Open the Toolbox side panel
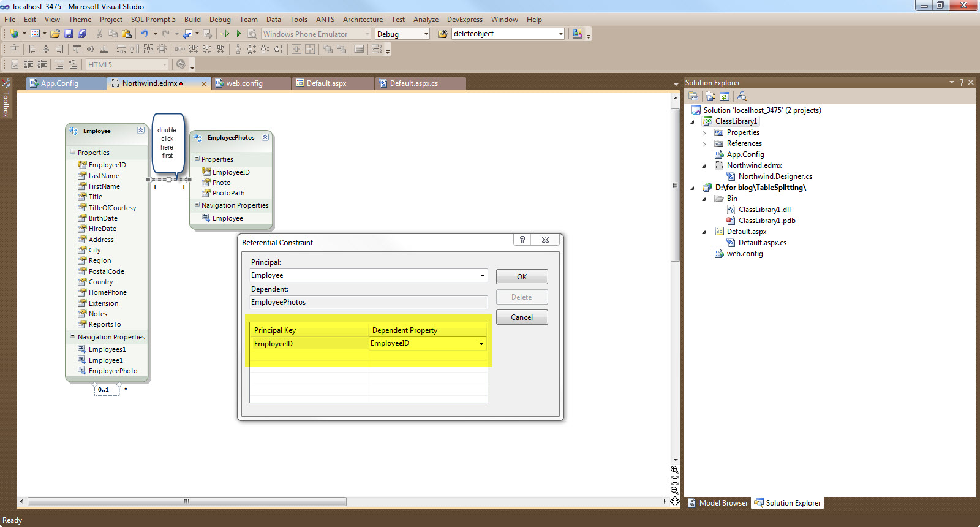 [x=6, y=98]
